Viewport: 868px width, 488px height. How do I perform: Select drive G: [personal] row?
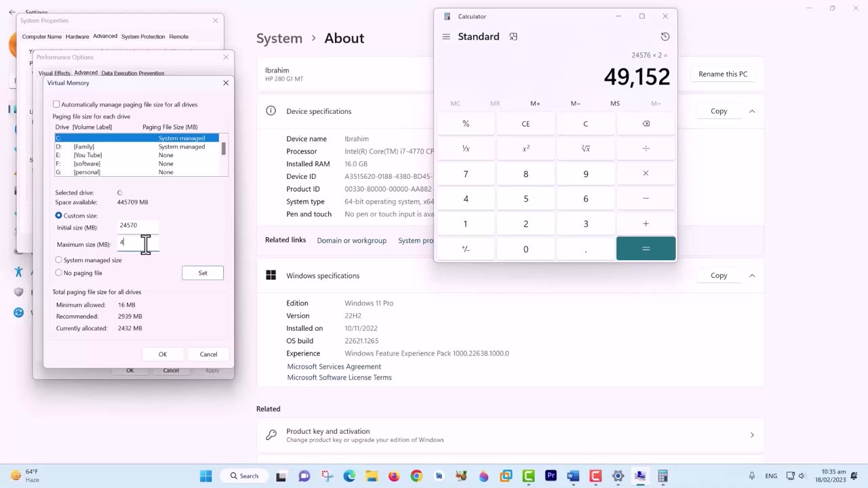coord(137,172)
